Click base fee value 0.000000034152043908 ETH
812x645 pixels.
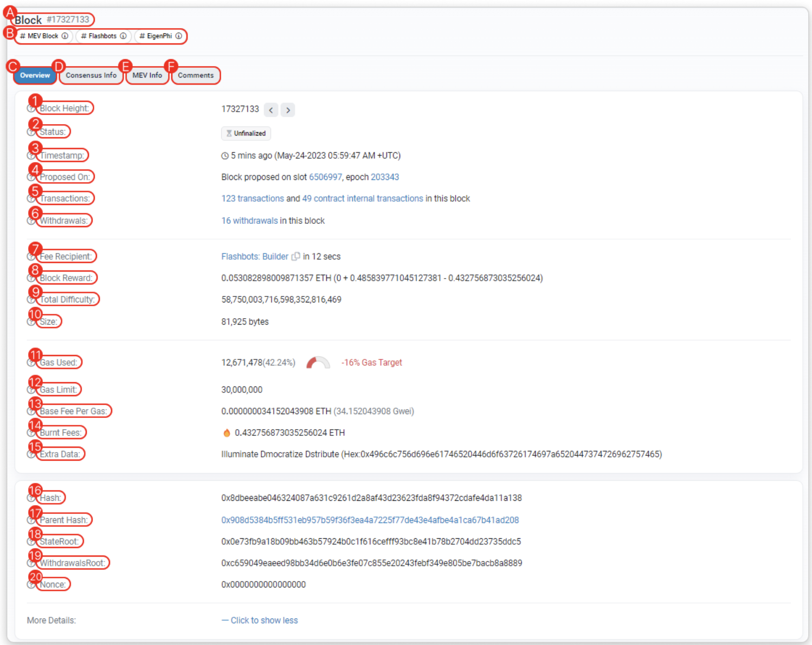tap(276, 411)
